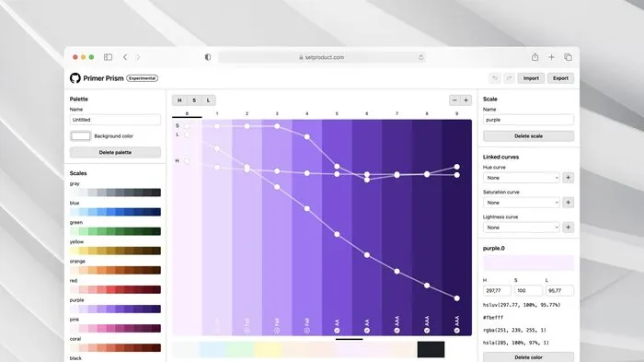The width and height of the screenshot is (644, 362).
Task: Click the lightness curve point in column 5
Action: point(337,235)
